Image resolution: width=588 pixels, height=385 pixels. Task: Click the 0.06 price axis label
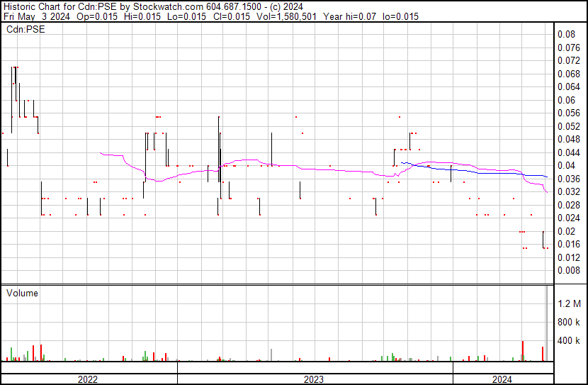click(x=565, y=100)
